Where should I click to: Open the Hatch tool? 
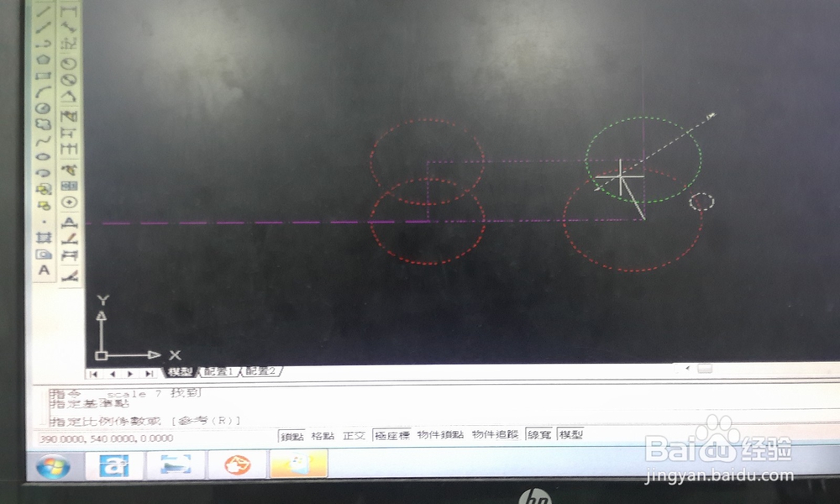tap(44, 237)
